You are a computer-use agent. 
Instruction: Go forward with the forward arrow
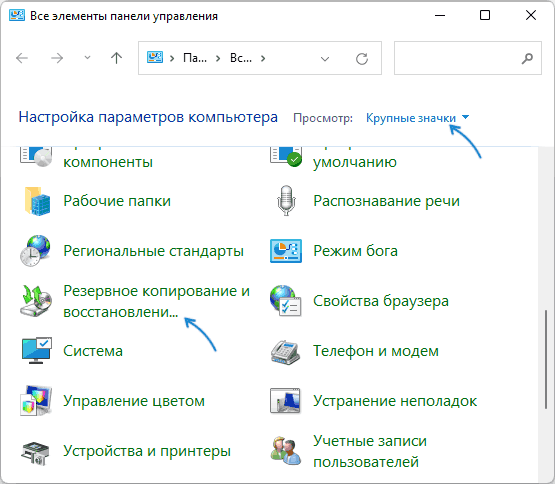pyautogui.click(x=57, y=58)
